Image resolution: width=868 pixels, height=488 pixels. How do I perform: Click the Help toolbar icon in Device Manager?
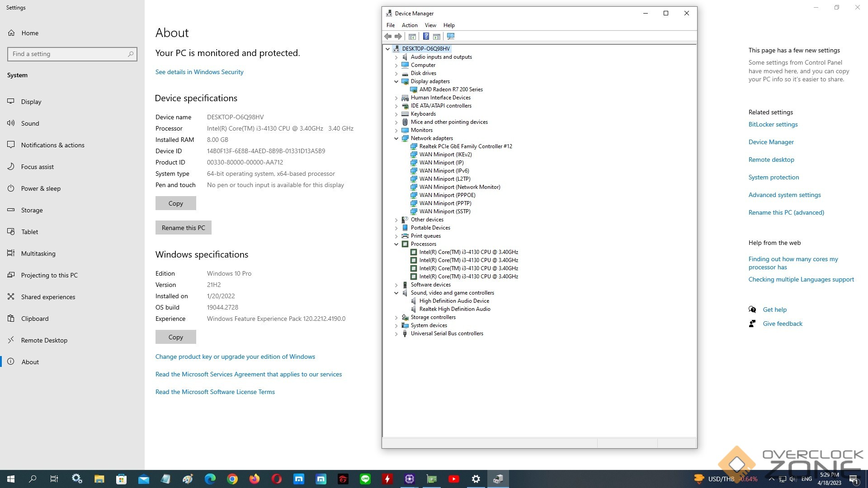[426, 36]
